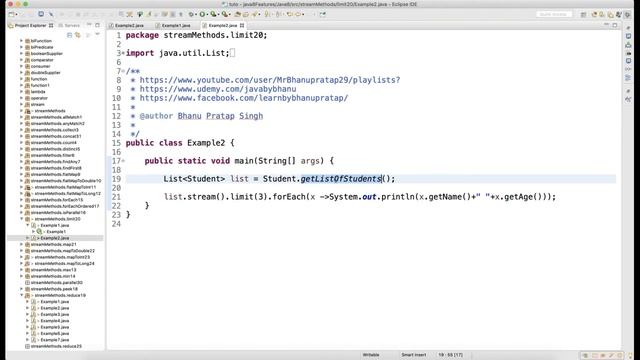Select streamMethods.collect3 package

(x=54, y=130)
